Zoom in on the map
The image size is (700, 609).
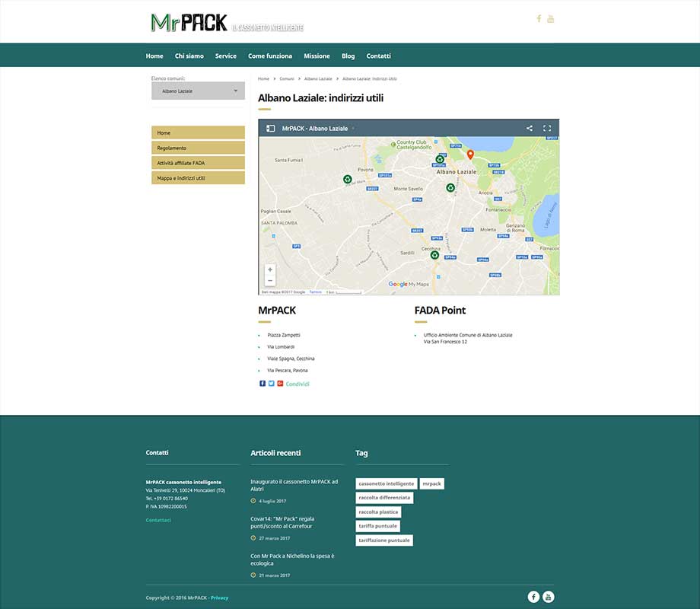pos(270,269)
